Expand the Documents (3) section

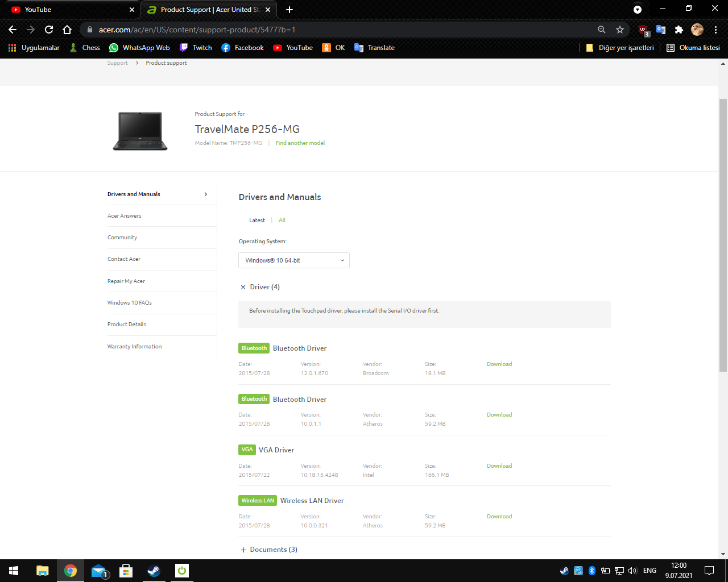click(x=269, y=550)
